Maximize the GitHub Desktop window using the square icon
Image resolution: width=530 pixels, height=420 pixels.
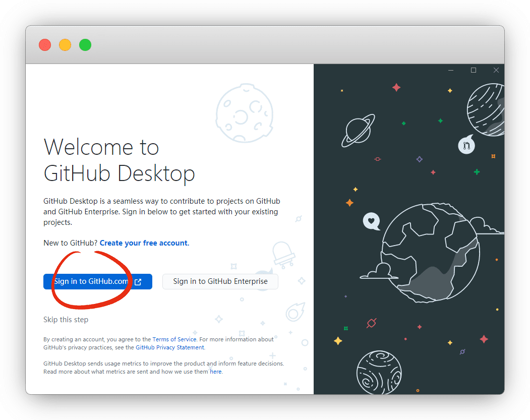click(x=474, y=71)
